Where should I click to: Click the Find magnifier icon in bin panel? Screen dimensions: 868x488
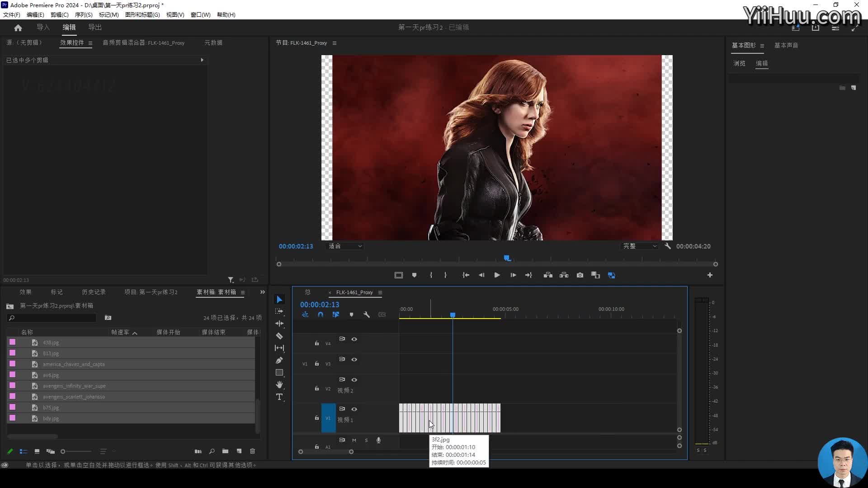tap(212, 451)
